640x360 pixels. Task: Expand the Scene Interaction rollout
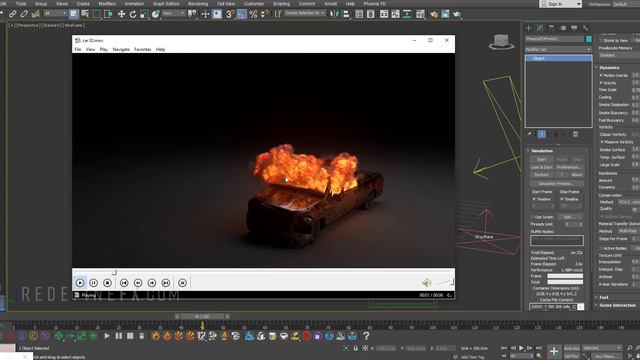[x=618, y=305]
